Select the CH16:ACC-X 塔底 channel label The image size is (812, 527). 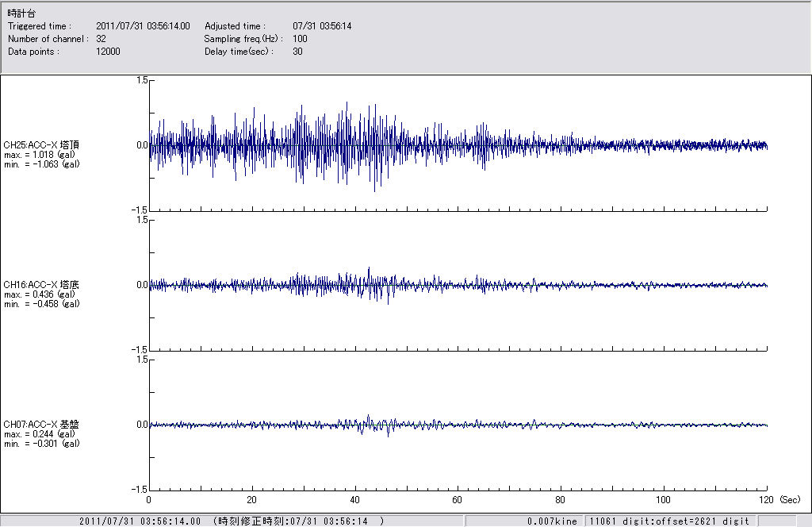pos(41,284)
